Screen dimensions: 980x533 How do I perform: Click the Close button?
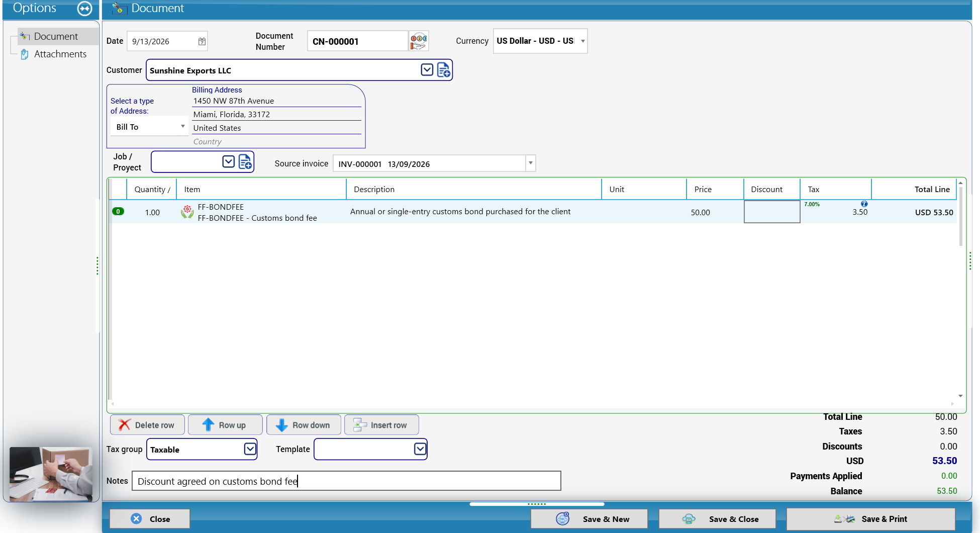click(150, 519)
